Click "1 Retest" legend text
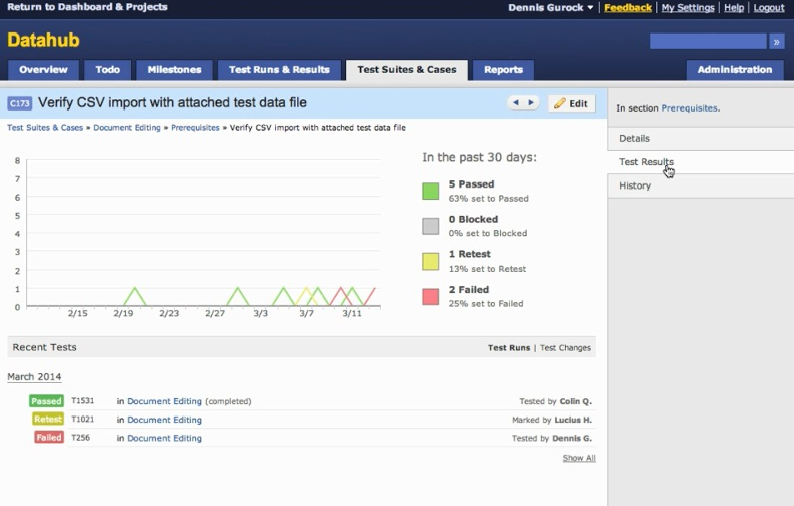Viewport: 794px width, 506px height. [x=469, y=254]
